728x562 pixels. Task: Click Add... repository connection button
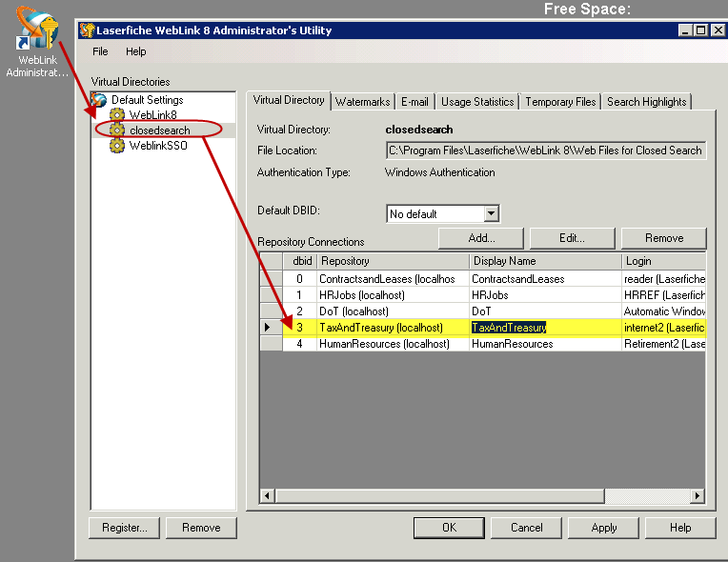pyautogui.click(x=481, y=238)
